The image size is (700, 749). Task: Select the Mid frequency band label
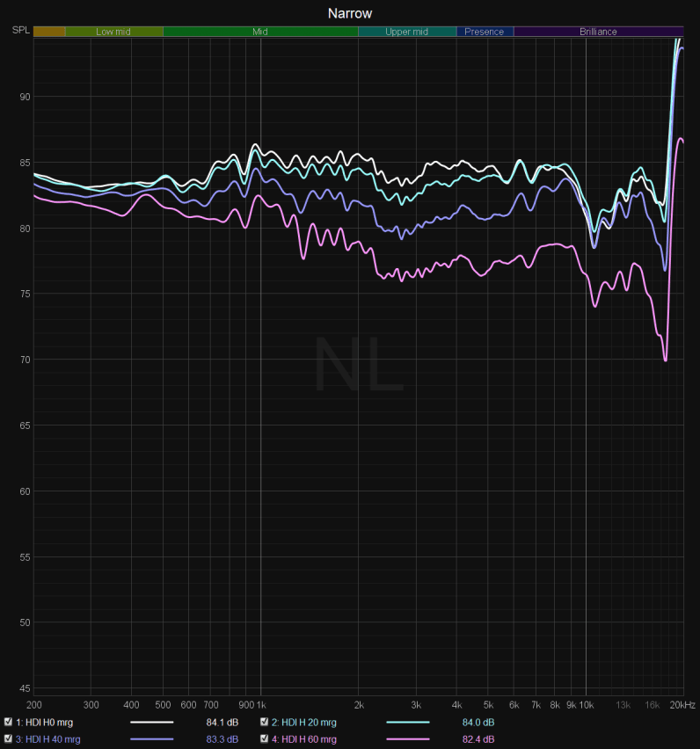point(260,32)
